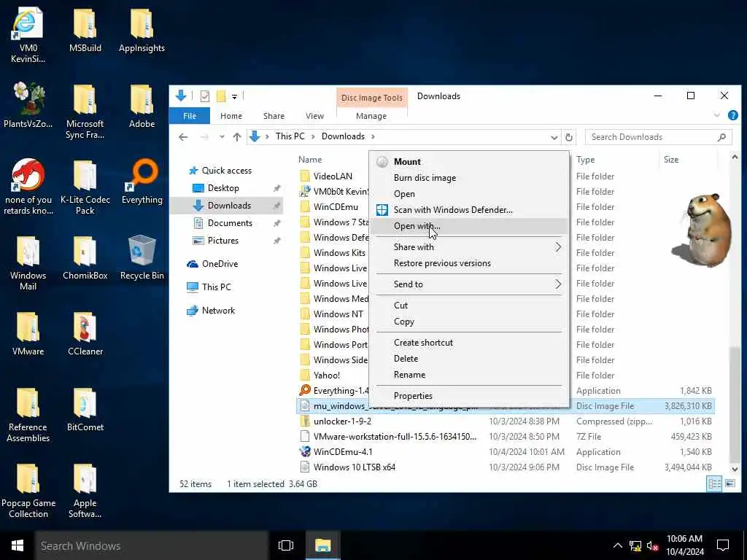This screenshot has width=747, height=560.
Task: Click the red dragon 'none of you' shortcut
Action: tap(28, 187)
